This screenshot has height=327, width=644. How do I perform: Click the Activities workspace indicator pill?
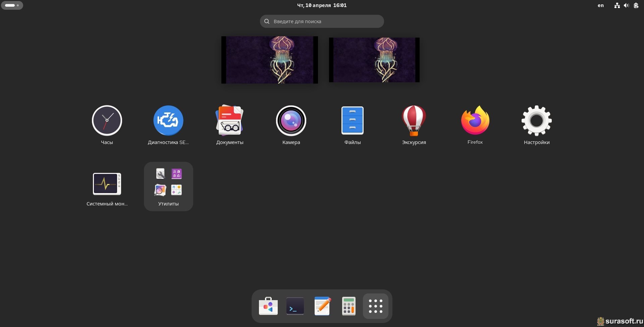(x=12, y=5)
